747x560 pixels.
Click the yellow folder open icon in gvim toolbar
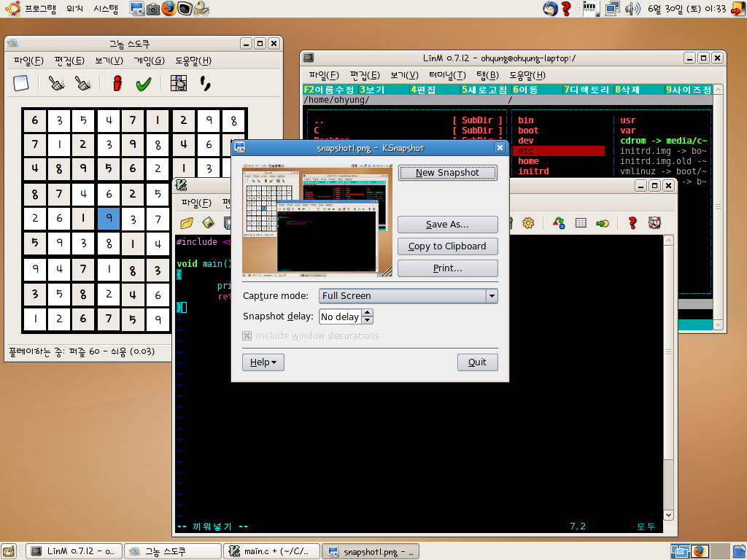pos(187,223)
